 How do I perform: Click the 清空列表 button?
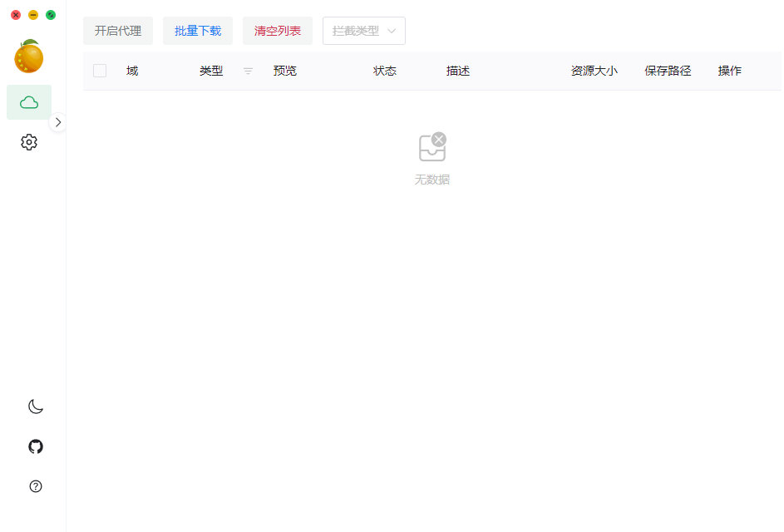click(278, 31)
